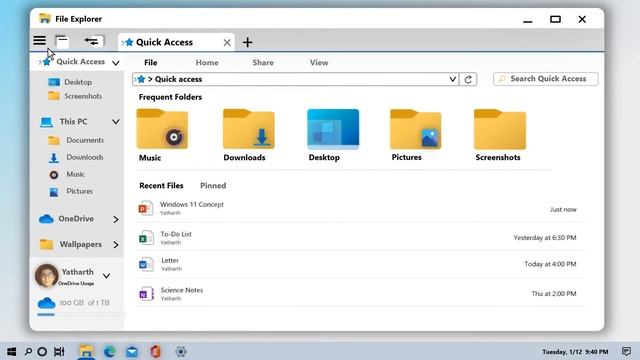Image resolution: width=640 pixels, height=360 pixels.
Task: Click the Word icon of Letter
Action: click(x=146, y=264)
